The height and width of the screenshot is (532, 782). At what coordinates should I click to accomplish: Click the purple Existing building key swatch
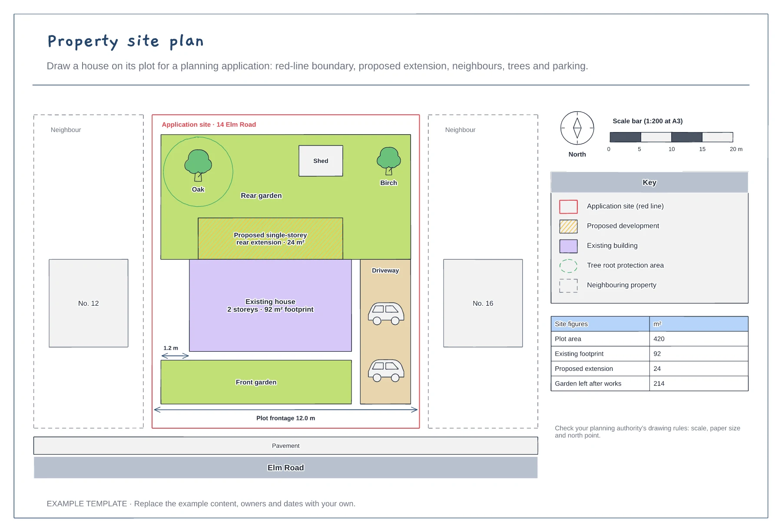click(x=568, y=246)
